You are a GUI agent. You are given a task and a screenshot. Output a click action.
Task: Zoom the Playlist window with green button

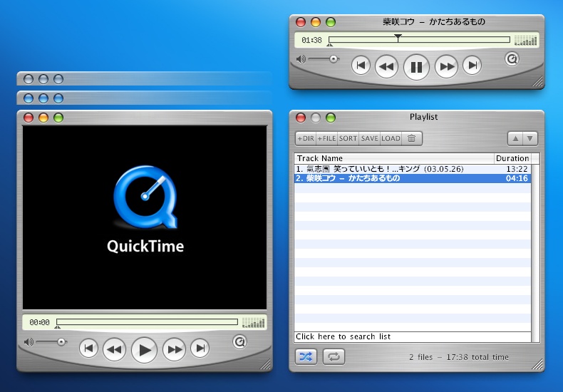(x=331, y=118)
